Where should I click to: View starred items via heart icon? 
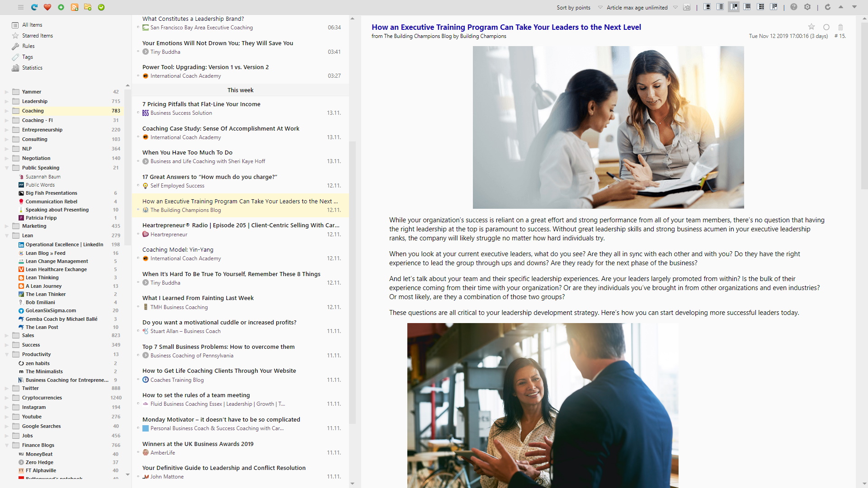pos(47,7)
